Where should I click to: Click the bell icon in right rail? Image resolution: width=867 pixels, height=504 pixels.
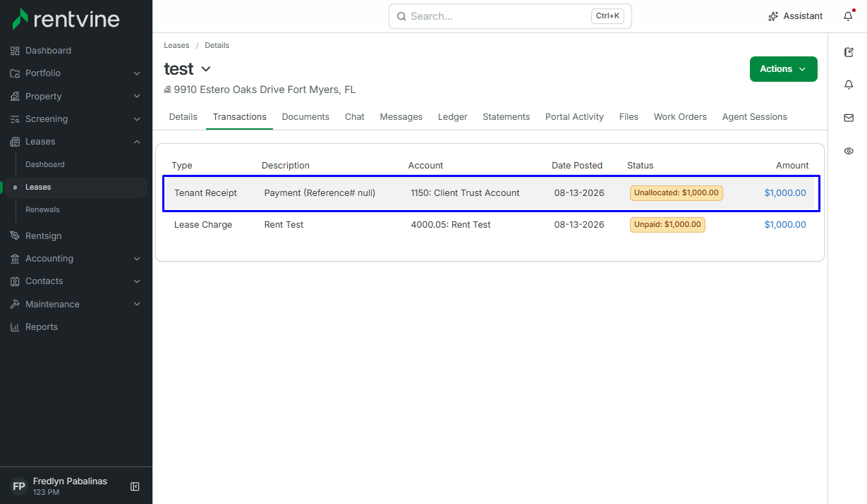tap(849, 85)
